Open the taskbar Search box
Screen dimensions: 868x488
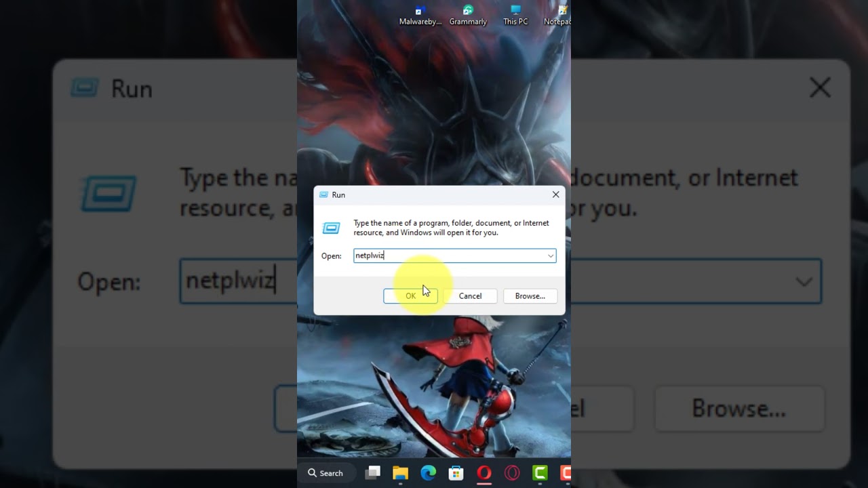(325, 473)
